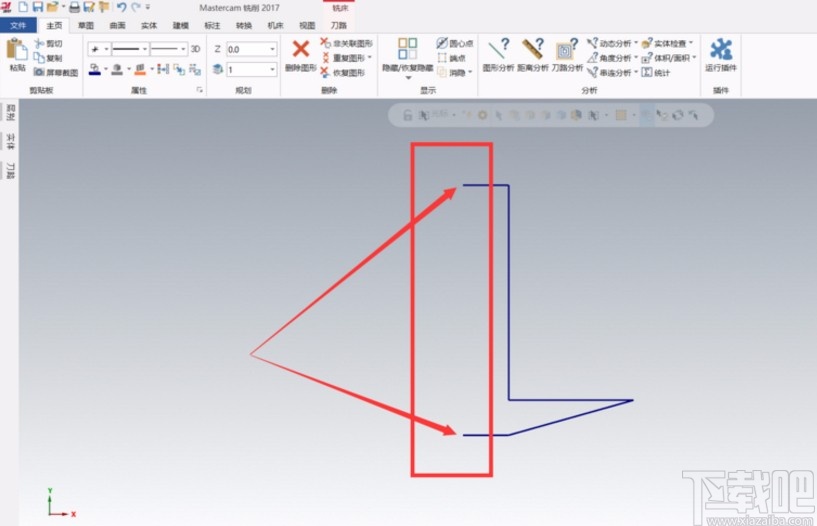The height and width of the screenshot is (526, 817).
Task: Expand the 角度分析 dropdown
Action: pyautogui.click(x=636, y=57)
